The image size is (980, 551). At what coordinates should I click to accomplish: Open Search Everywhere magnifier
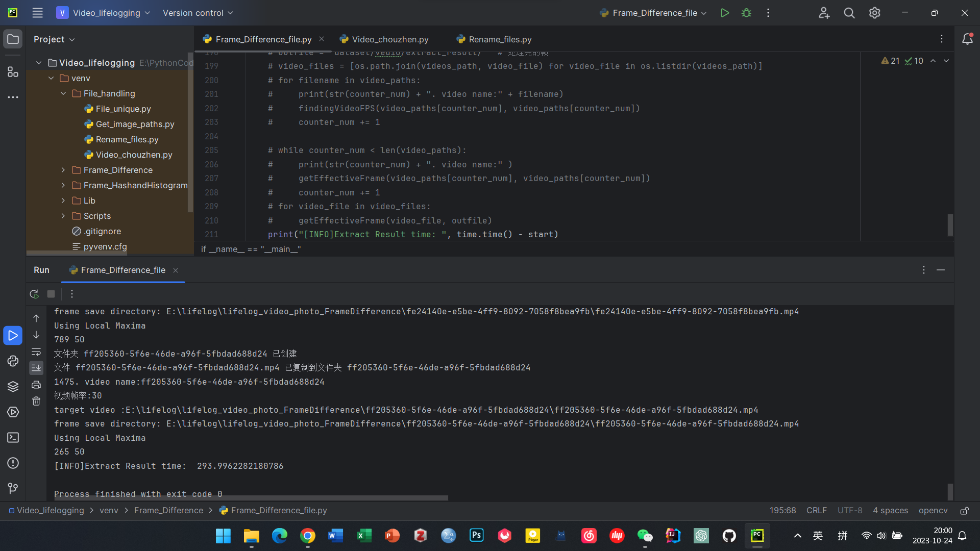click(849, 13)
